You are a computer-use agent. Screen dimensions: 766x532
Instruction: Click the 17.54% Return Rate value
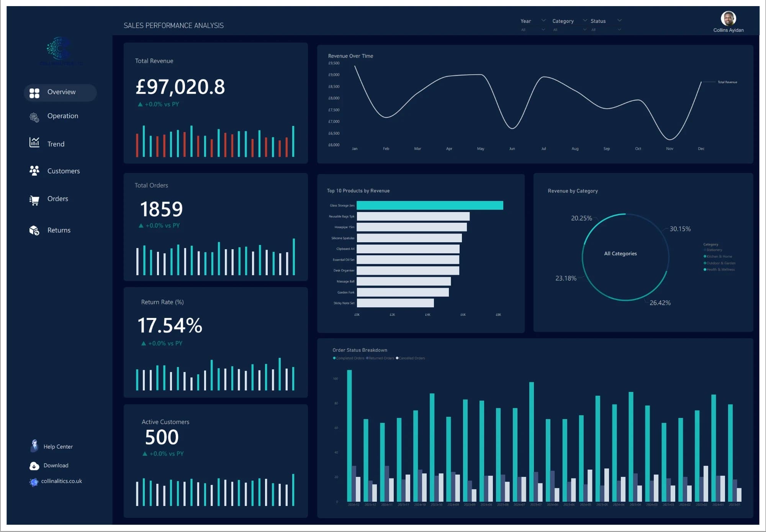coord(170,325)
